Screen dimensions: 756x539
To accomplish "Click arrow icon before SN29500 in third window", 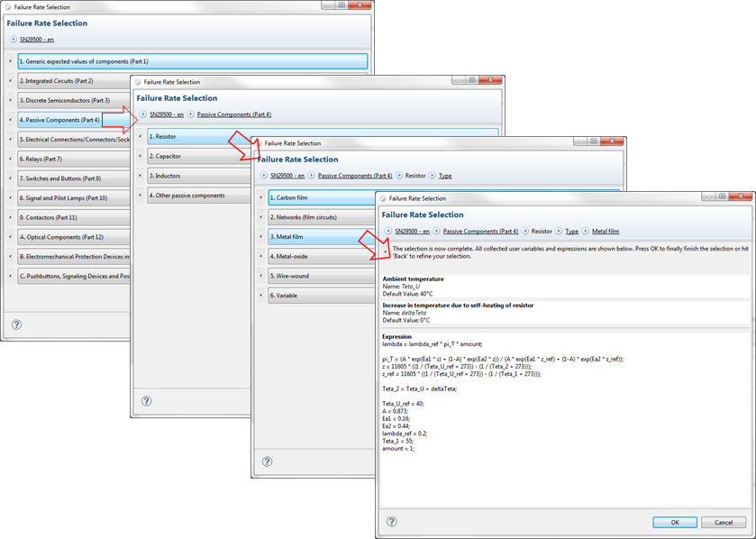I will pos(263,176).
